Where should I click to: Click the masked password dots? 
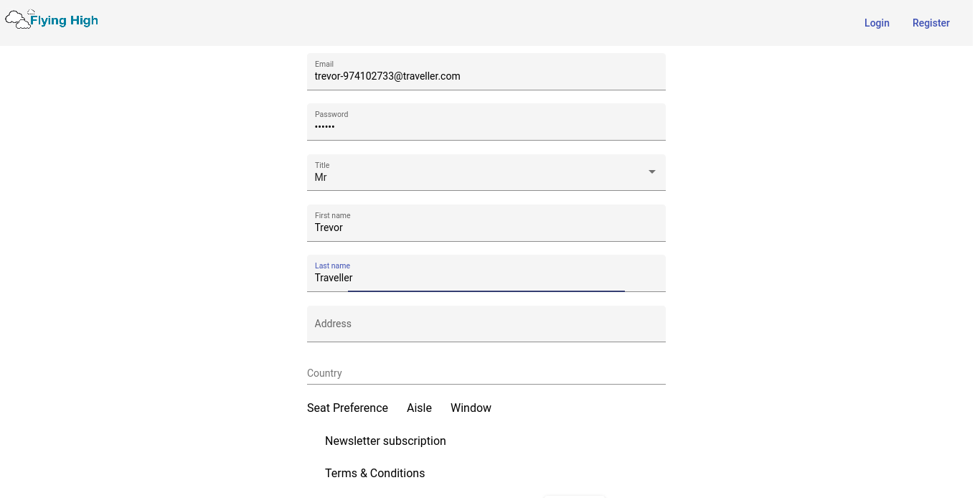tap(325, 127)
